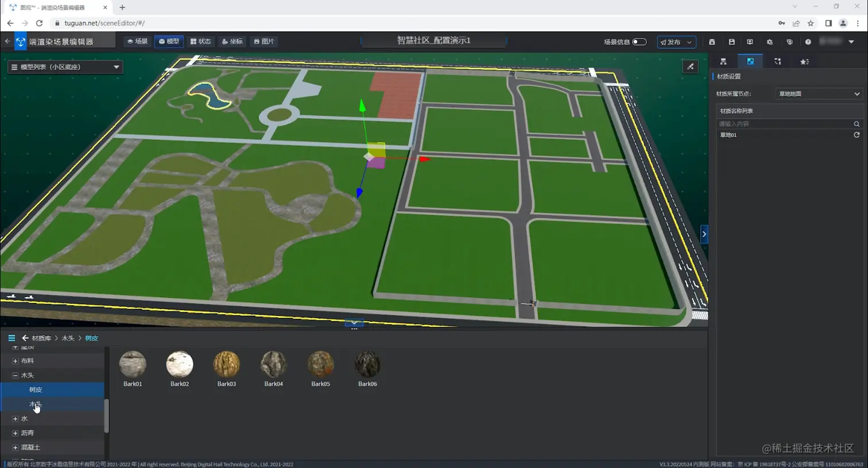Open the 模型列表 (小区底座) dropdown
Image resolution: width=868 pixels, height=468 pixels.
(x=65, y=67)
